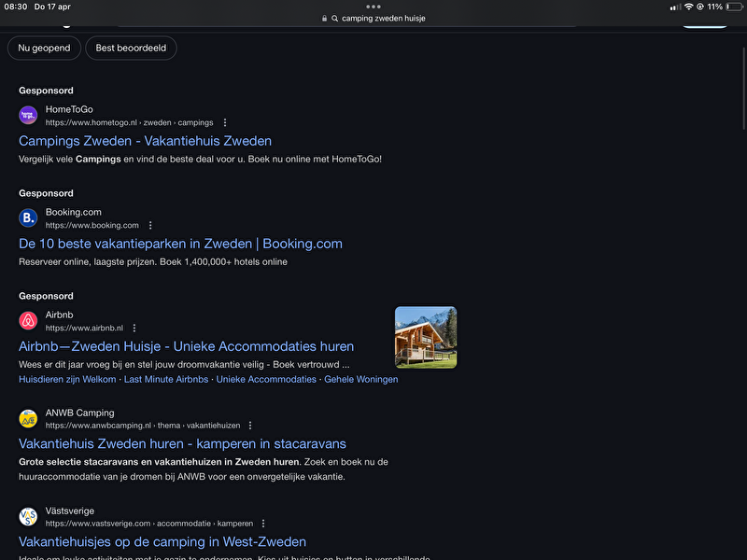Screen dimensions: 747x560
Task: Open De 10 beste vakantieparken in Zweden
Action: (x=180, y=244)
